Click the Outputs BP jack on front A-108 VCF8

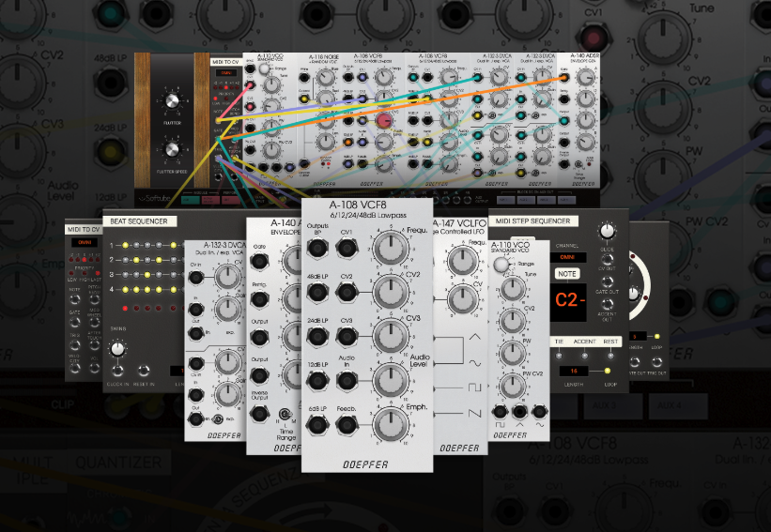pos(317,248)
